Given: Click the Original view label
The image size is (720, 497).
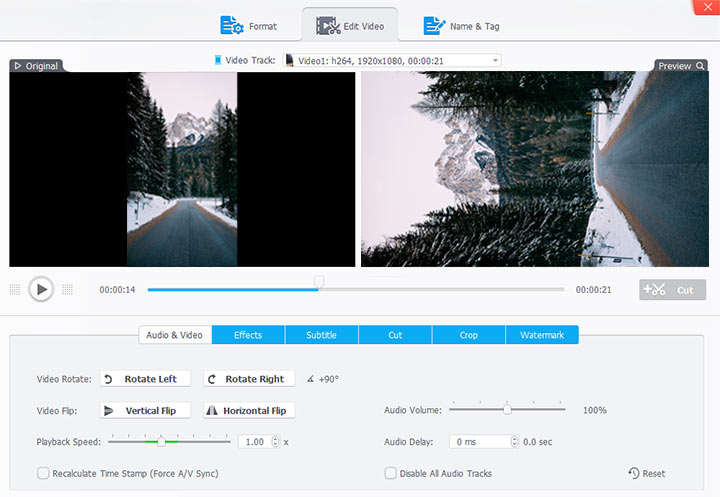Looking at the screenshot, I should pyautogui.click(x=36, y=66).
